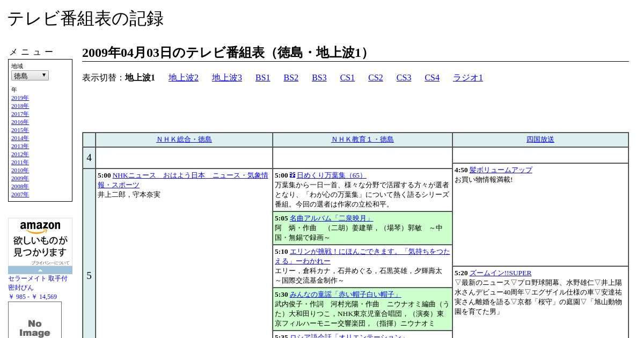Open ＮＨＫ総合・徳島 channel header link
This screenshot has height=338, width=644.
point(184,139)
